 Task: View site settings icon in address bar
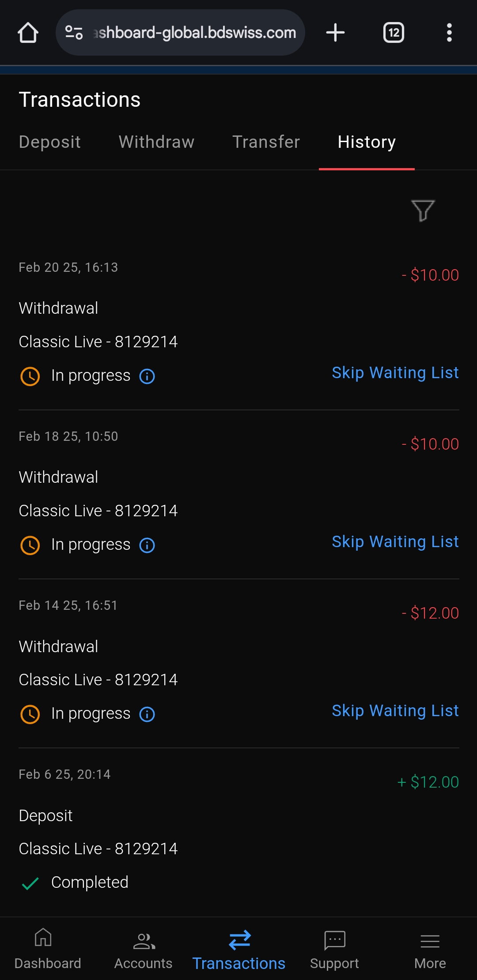74,33
